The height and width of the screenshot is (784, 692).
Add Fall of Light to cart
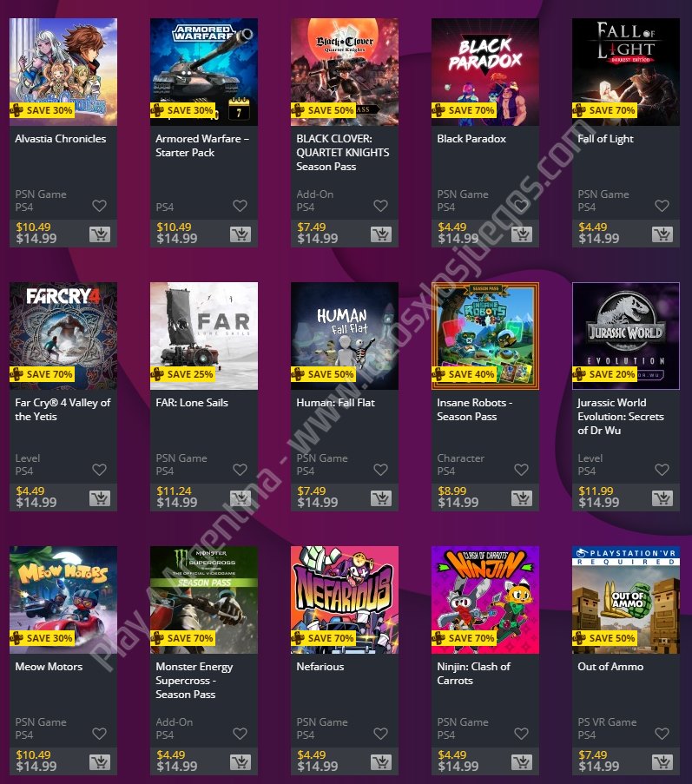(662, 234)
